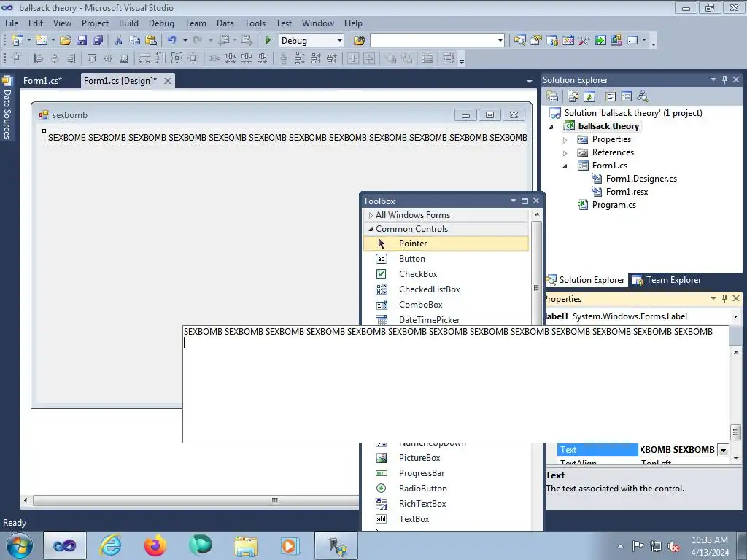Click the Copy toolbar icon
The image size is (747, 560).
pos(134,41)
